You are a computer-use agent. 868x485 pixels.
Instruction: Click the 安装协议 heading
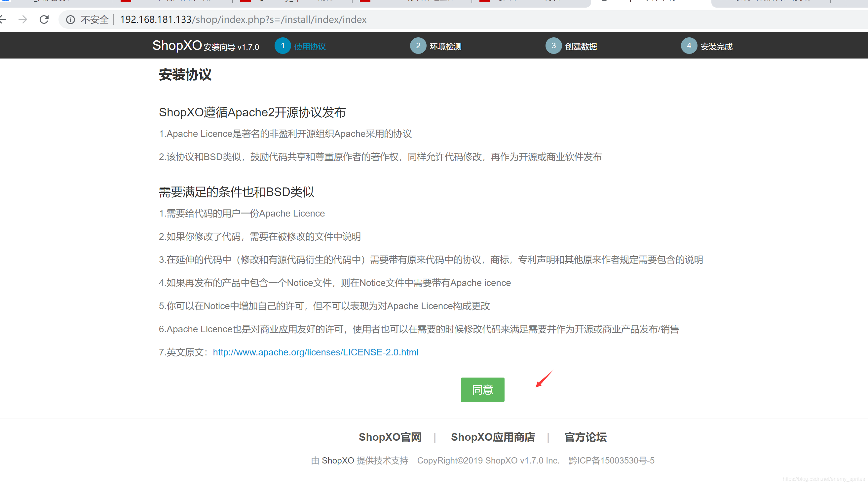[x=185, y=74]
